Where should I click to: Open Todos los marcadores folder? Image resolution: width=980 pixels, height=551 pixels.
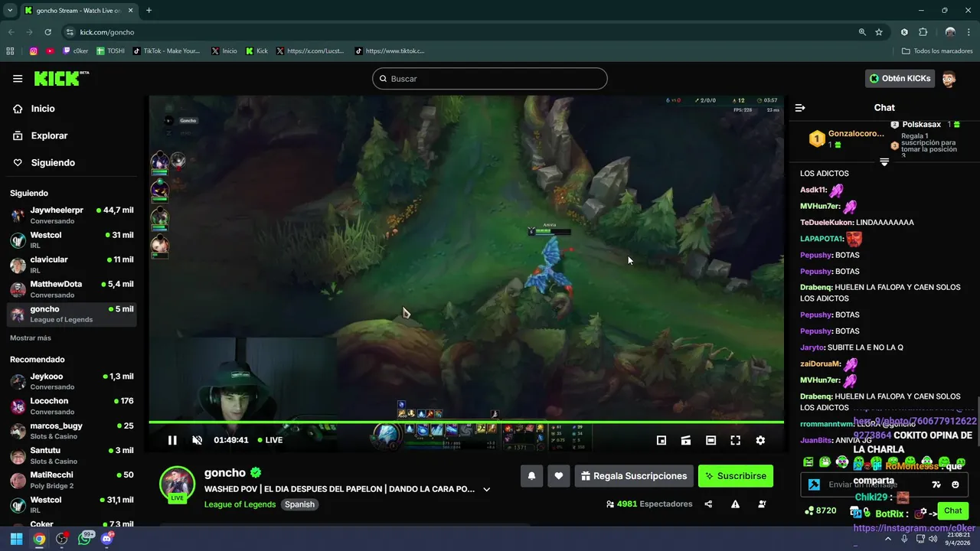937,51
